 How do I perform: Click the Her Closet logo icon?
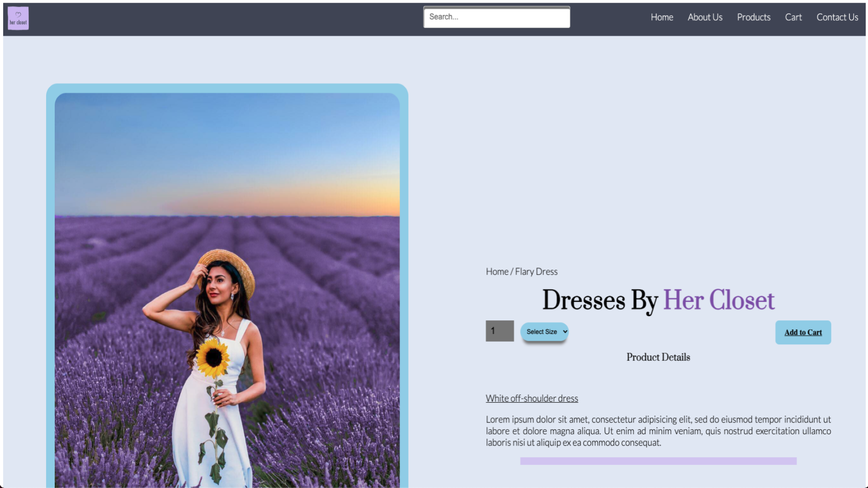(18, 18)
